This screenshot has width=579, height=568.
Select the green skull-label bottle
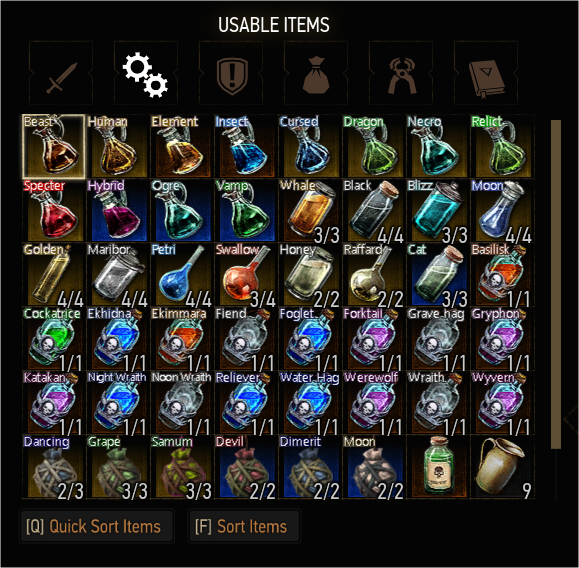438,467
